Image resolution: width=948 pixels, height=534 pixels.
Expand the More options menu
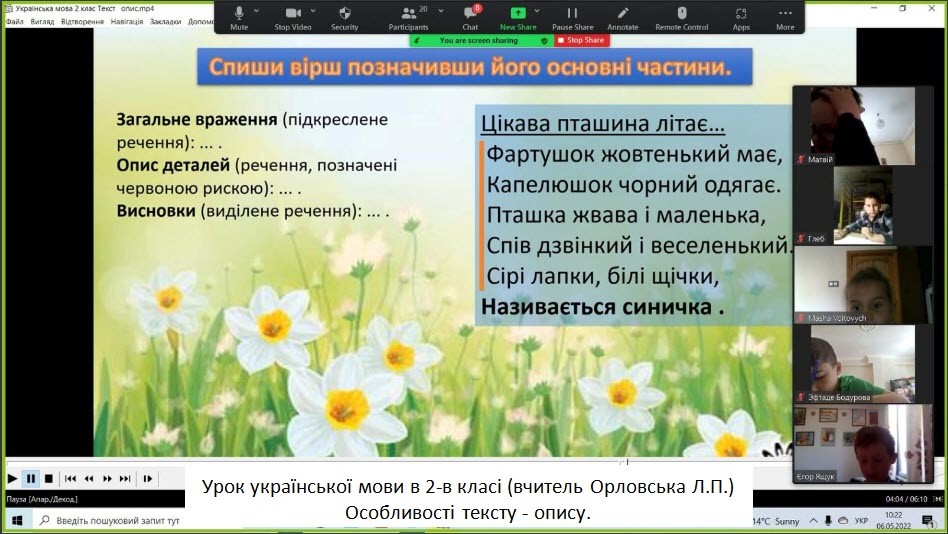click(x=785, y=16)
